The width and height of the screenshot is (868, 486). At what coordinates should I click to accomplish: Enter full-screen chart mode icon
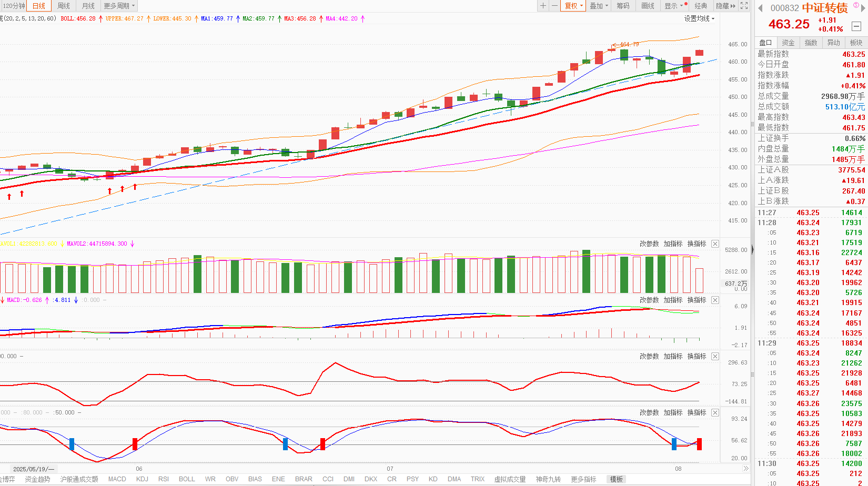coord(744,6)
